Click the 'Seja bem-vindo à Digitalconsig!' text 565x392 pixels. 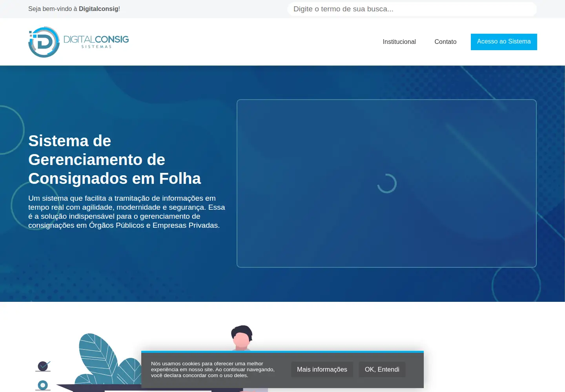coord(74,9)
